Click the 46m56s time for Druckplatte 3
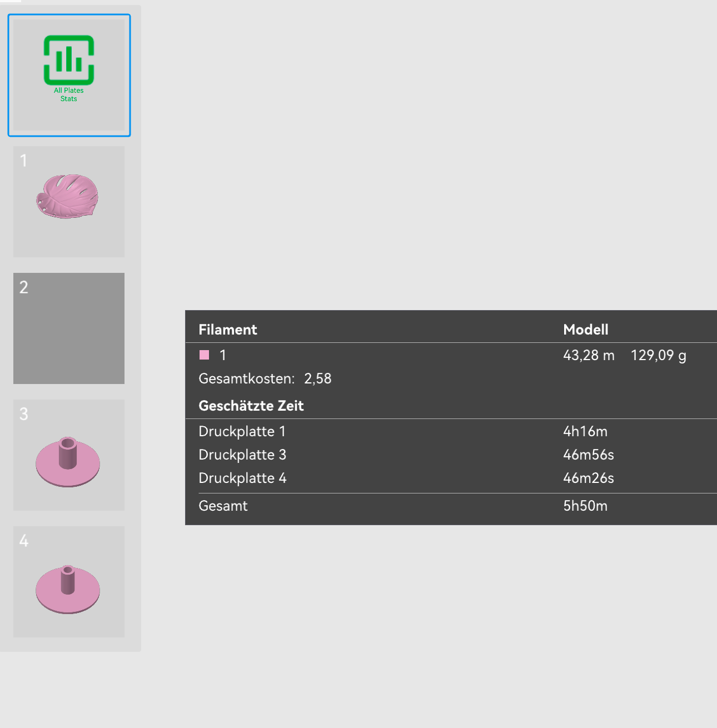The width and height of the screenshot is (717, 728). pos(588,455)
